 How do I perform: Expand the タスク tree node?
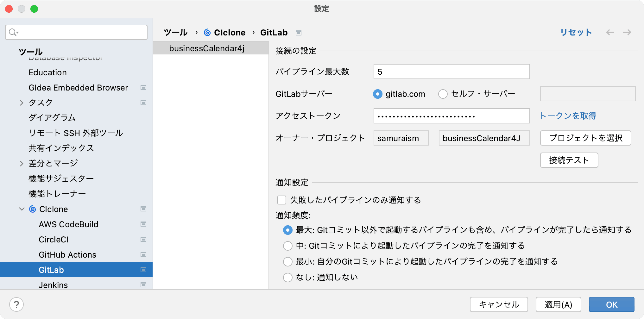click(x=22, y=103)
